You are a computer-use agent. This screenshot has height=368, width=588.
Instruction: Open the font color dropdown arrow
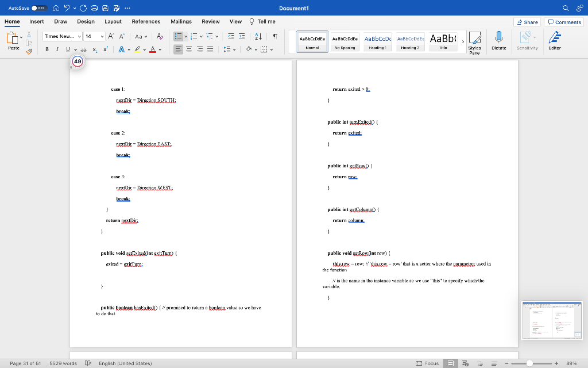pyautogui.click(x=160, y=49)
